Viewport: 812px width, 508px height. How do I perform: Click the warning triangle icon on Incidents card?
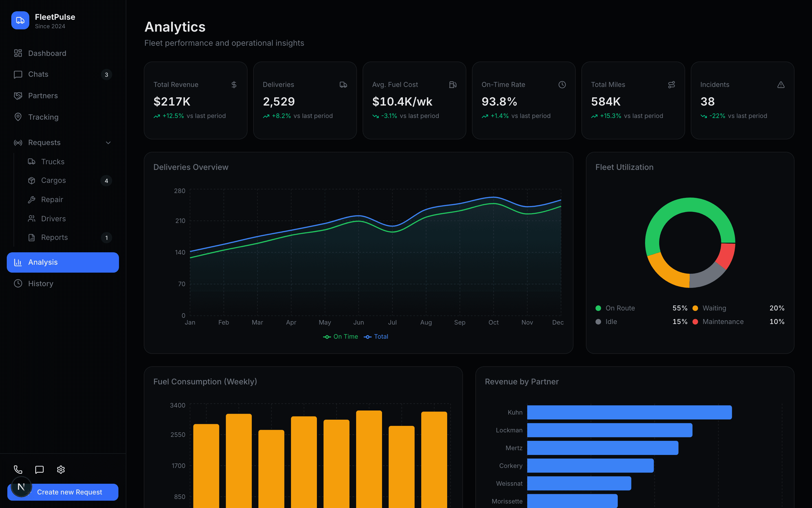(781, 85)
